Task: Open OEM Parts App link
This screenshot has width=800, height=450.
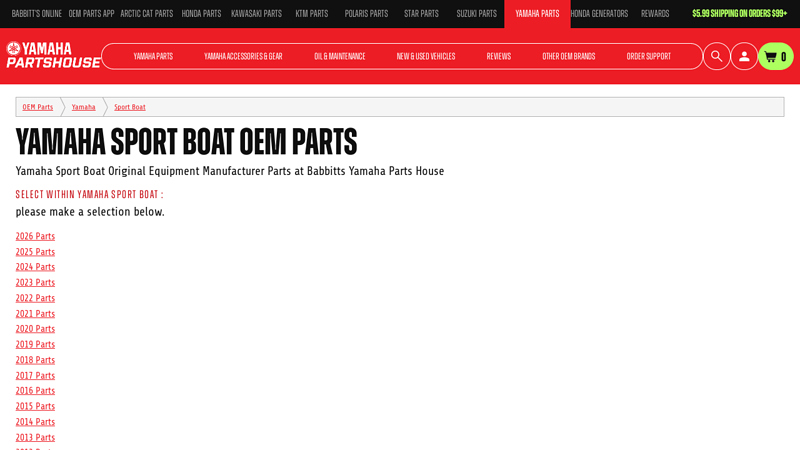Action: tap(91, 14)
